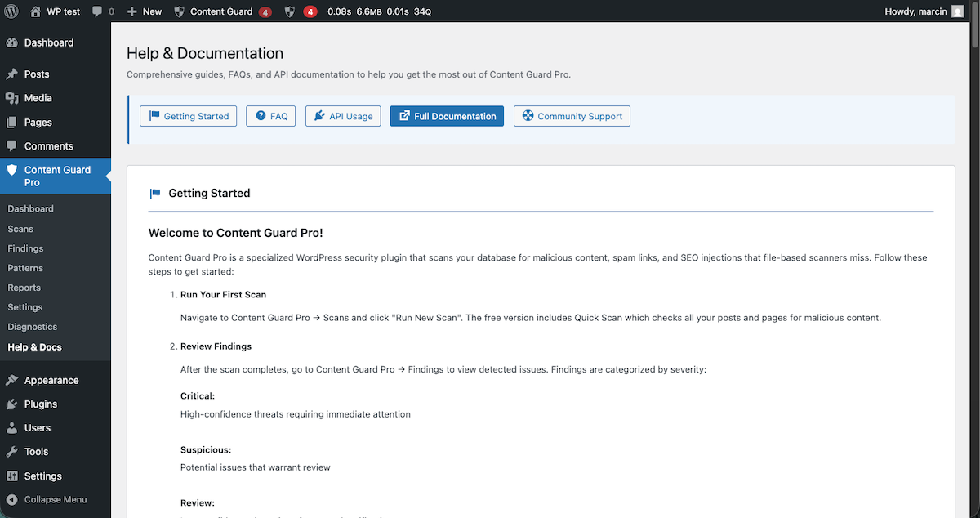Click the flag icon beside Getting Started heading
The width and height of the screenshot is (980, 518).
pos(154,193)
